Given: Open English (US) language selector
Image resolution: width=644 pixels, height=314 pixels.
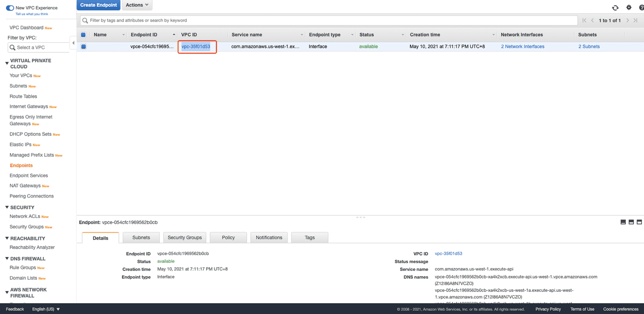Looking at the screenshot, I should click(46, 309).
